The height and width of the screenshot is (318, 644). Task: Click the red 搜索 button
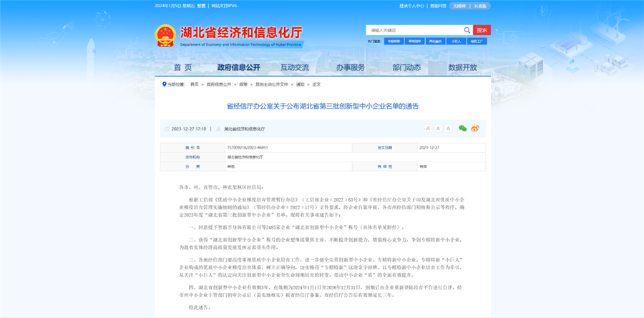(x=482, y=30)
